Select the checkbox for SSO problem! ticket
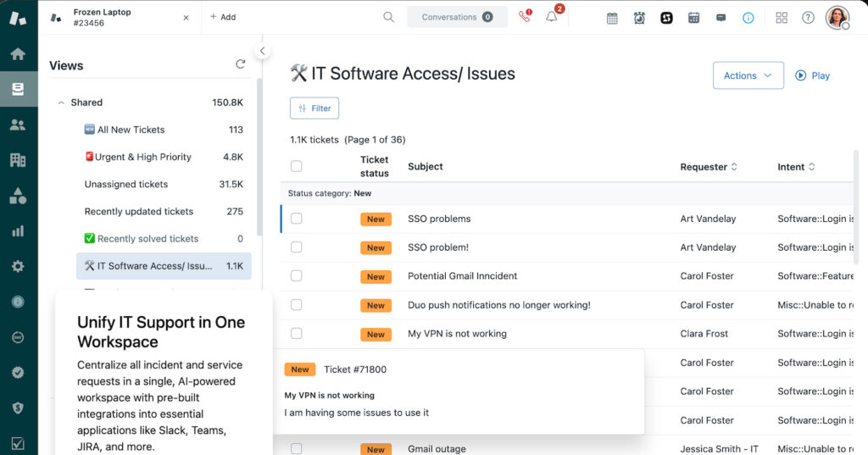 297,247
